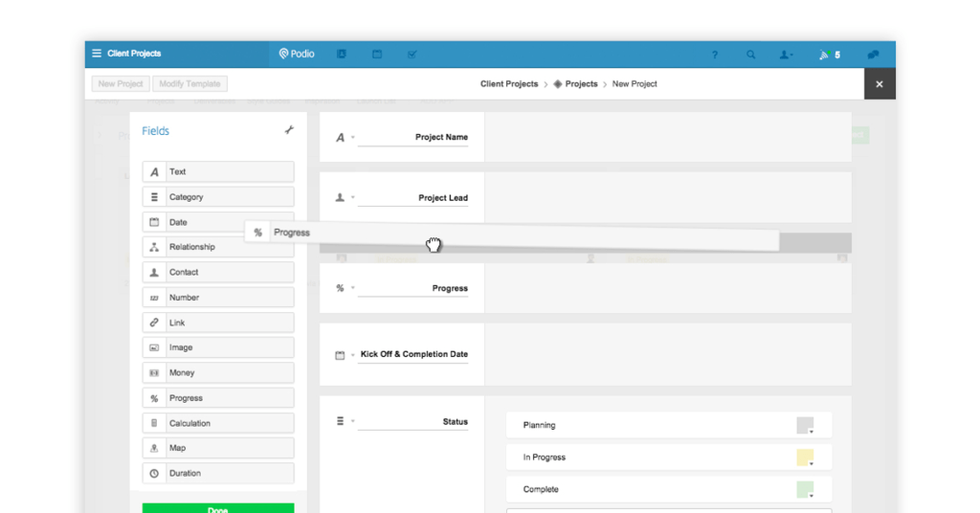
Task: Open the tasks checkmark icon in top bar
Action: point(412,55)
